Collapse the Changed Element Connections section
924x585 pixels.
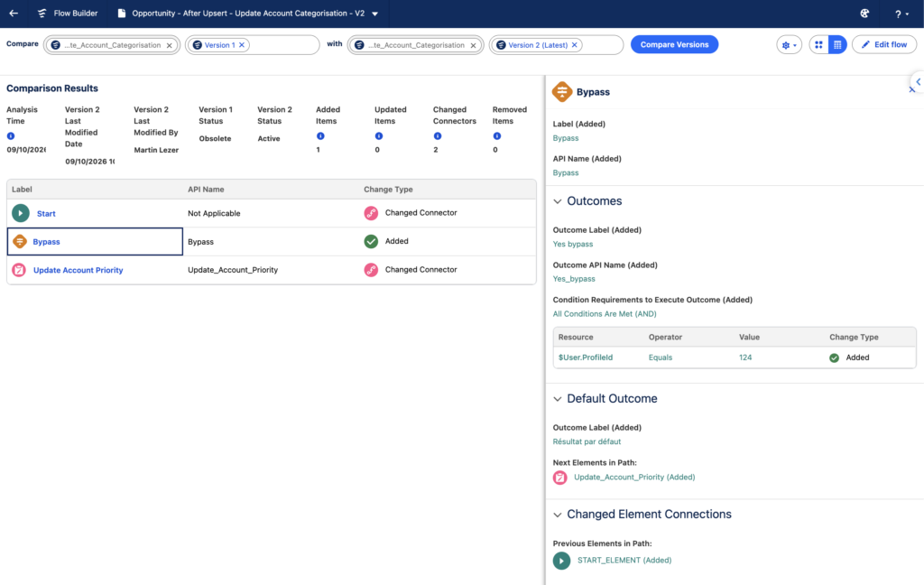click(558, 515)
